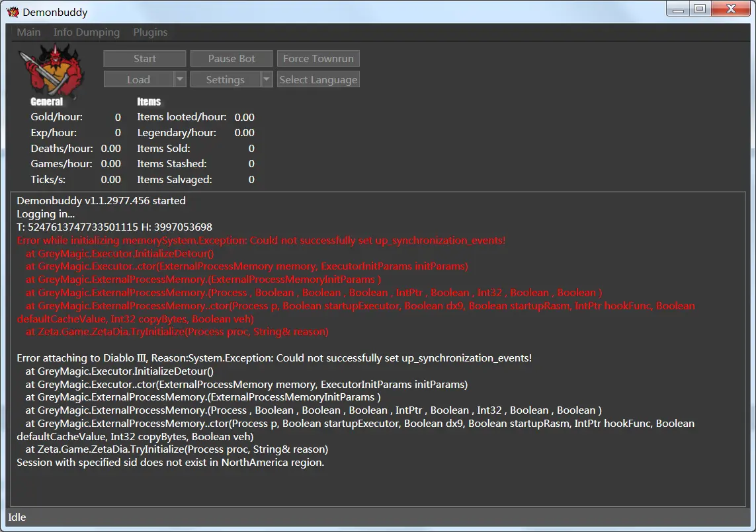Image resolution: width=756 pixels, height=532 pixels.
Task: Click the Load button
Action: click(138, 80)
